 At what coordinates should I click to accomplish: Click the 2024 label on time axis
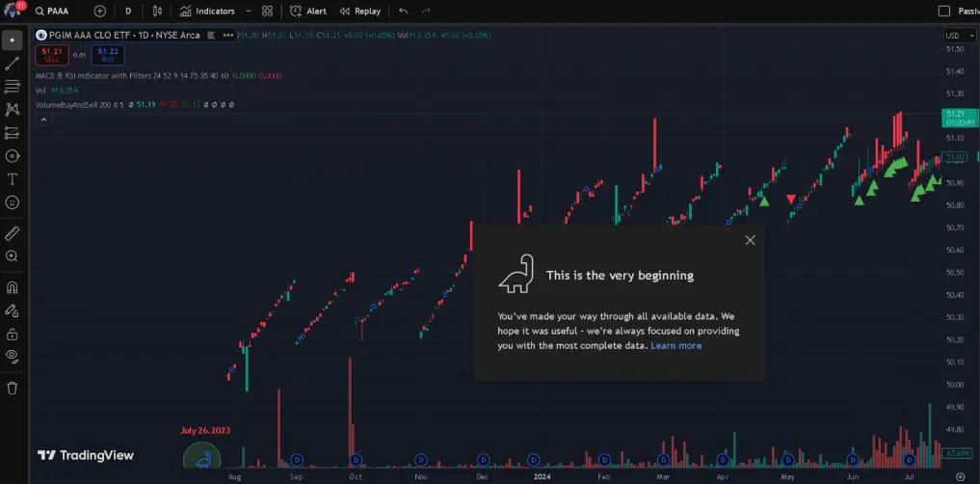point(543,476)
